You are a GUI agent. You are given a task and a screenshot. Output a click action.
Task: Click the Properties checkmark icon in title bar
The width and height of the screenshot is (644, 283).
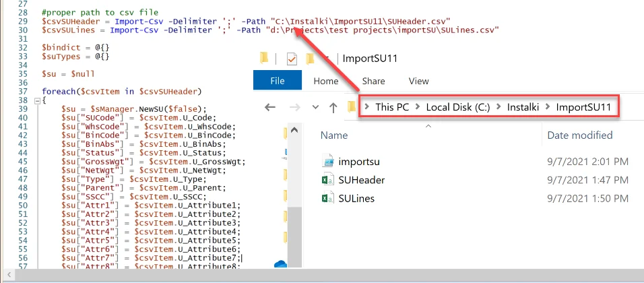click(292, 59)
